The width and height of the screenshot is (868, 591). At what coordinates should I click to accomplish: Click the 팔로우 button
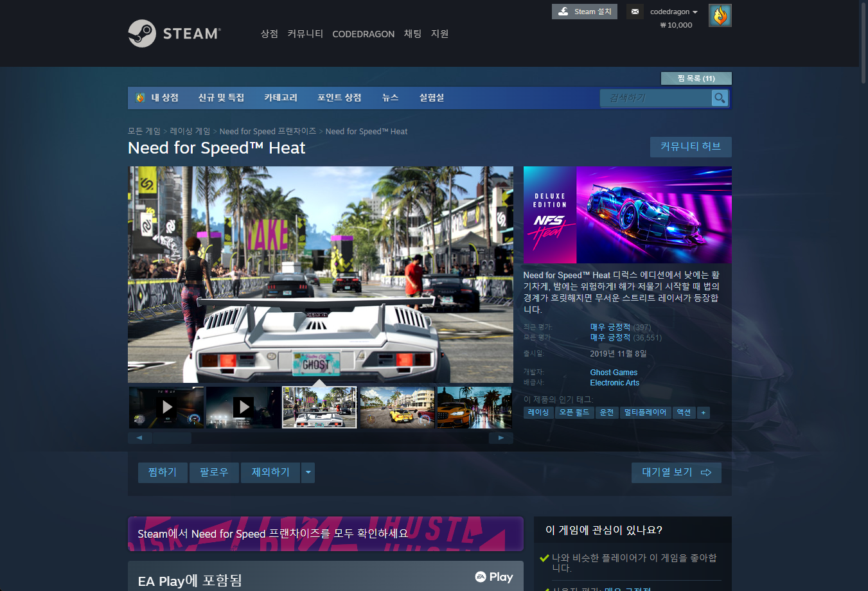214,472
